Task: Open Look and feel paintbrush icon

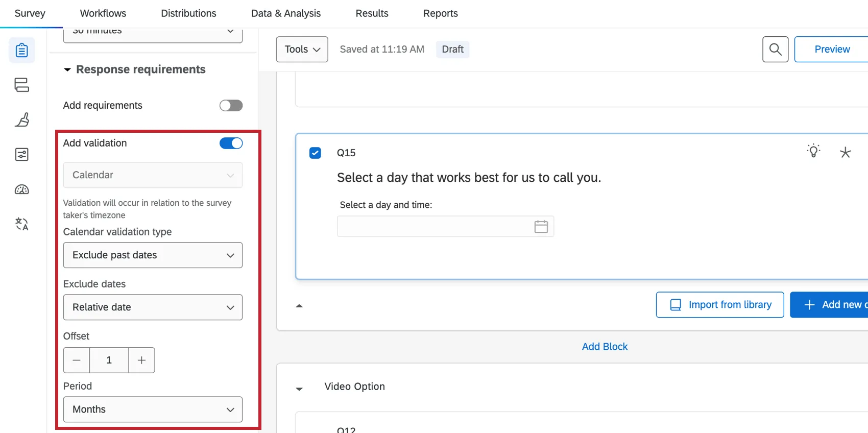Action: (21, 119)
